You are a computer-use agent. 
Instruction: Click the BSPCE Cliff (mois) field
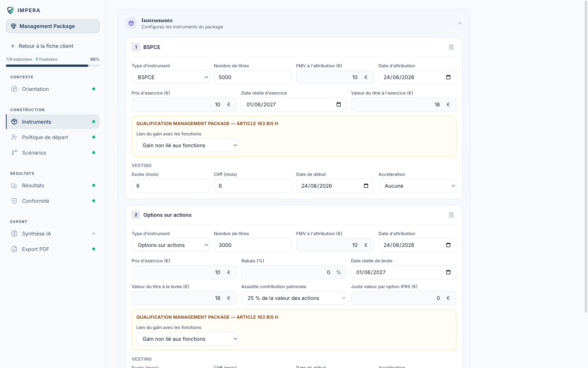253,186
